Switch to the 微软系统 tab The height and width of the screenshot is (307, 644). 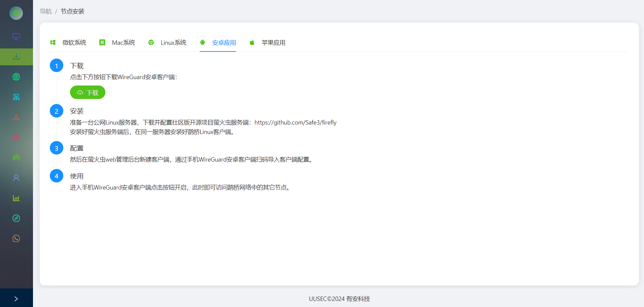[x=68, y=43]
